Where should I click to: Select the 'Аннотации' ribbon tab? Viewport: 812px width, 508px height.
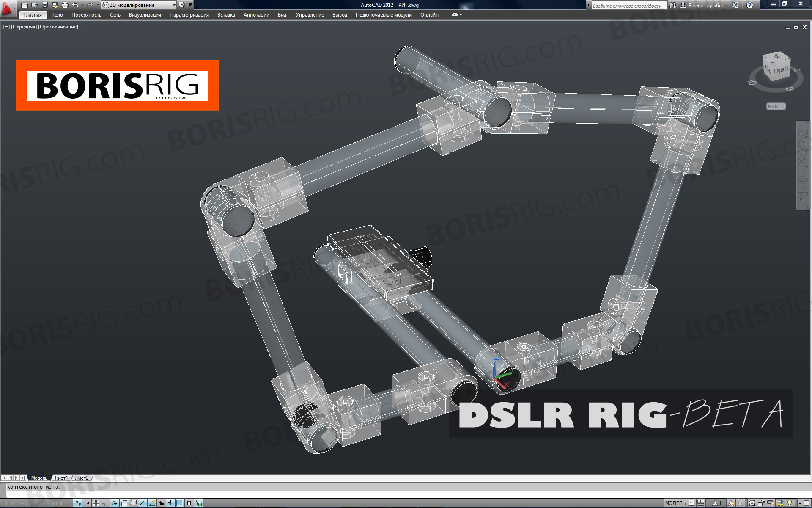[x=256, y=15]
